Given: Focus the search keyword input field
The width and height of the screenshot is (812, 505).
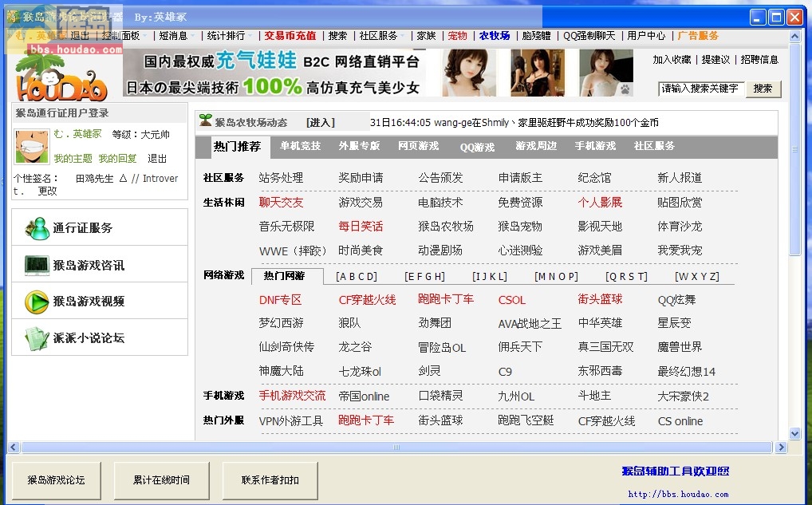Looking at the screenshot, I should [701, 89].
